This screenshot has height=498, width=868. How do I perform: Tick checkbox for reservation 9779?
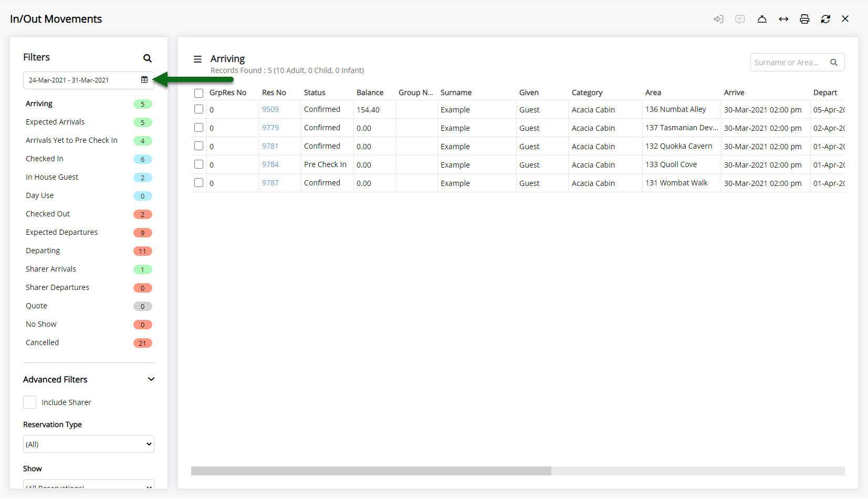198,128
